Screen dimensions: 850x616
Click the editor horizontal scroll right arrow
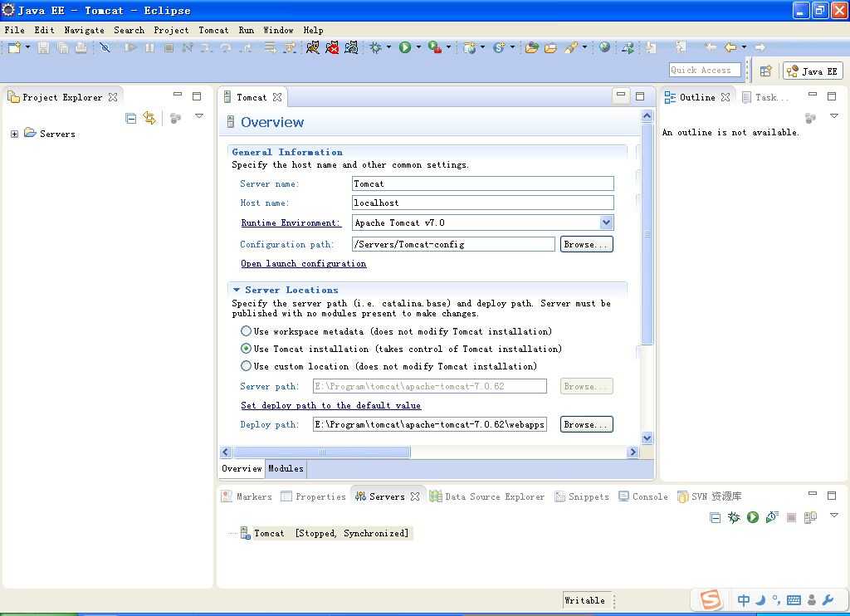pyautogui.click(x=633, y=452)
